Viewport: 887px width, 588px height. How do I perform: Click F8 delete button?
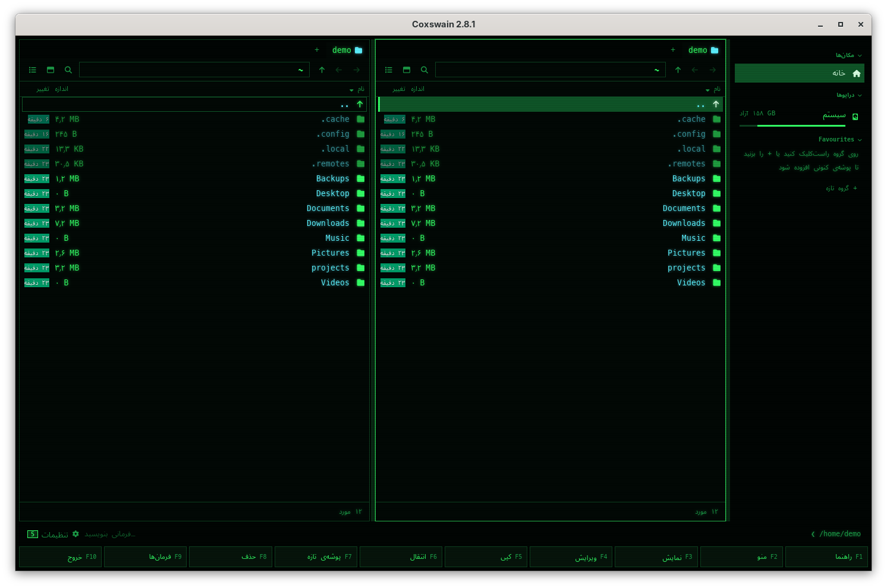coord(231,557)
